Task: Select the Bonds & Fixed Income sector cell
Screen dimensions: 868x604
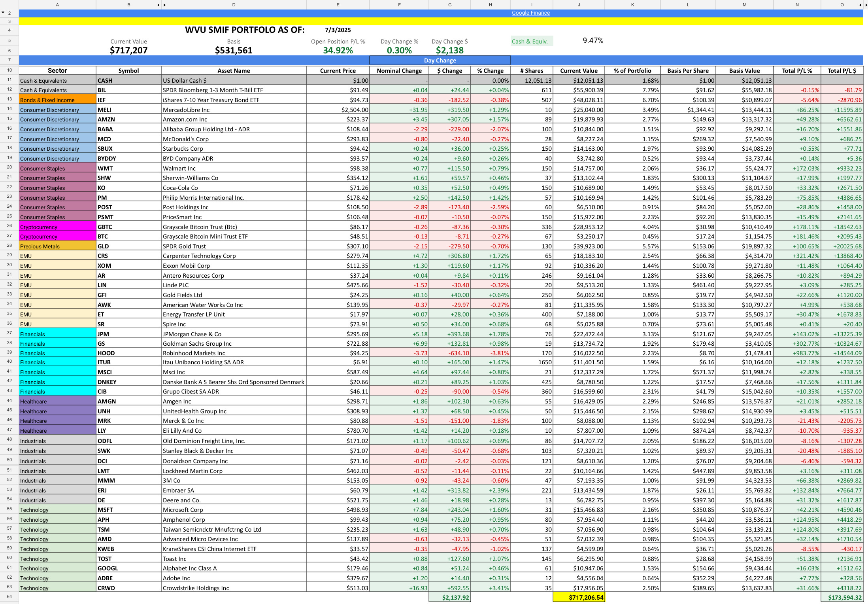Action: coord(57,100)
